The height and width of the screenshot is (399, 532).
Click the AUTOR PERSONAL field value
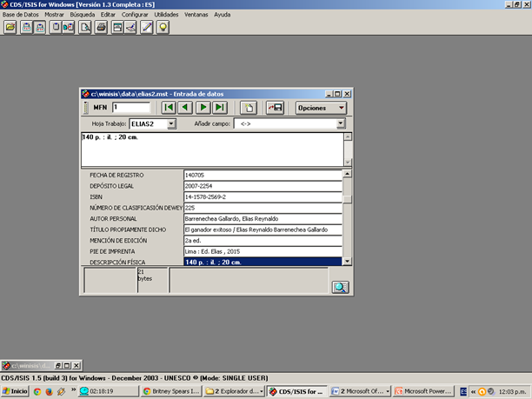tap(263, 218)
